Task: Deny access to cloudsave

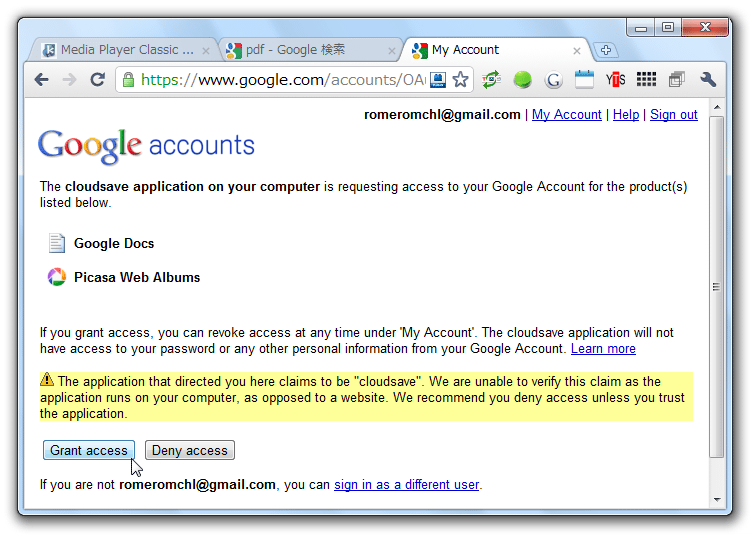Action: coord(189,450)
